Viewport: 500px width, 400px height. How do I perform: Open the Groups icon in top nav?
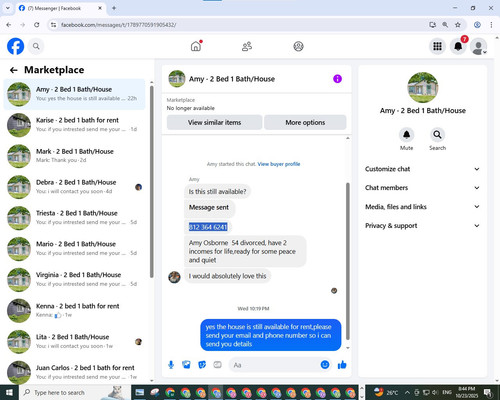(x=298, y=46)
